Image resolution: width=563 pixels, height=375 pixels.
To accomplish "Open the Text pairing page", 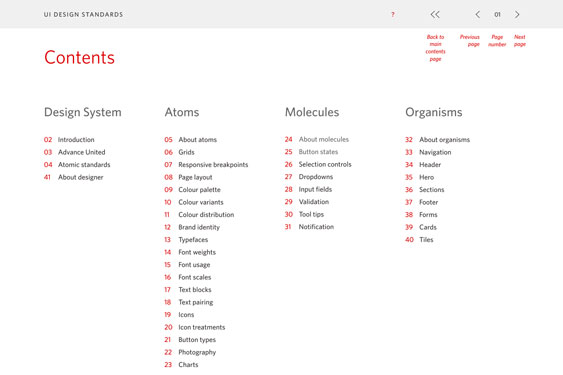I will click(x=189, y=302).
